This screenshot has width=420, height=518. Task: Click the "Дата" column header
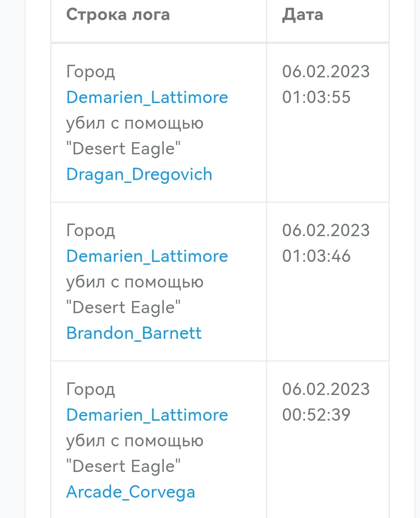303,15
